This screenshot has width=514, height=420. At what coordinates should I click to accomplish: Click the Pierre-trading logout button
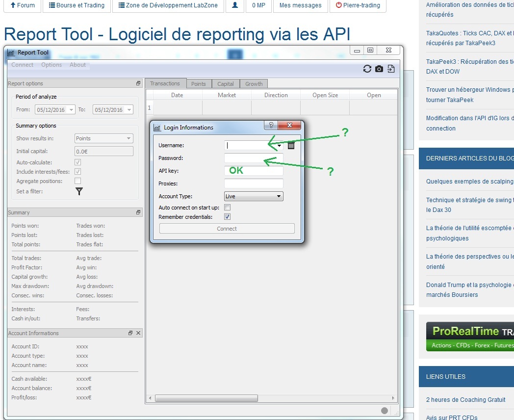tap(358, 5)
